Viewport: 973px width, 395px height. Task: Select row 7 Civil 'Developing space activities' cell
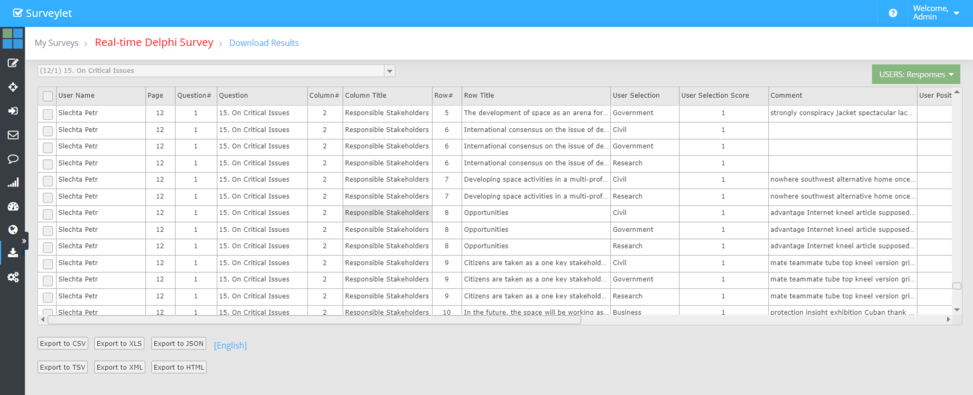536,180
